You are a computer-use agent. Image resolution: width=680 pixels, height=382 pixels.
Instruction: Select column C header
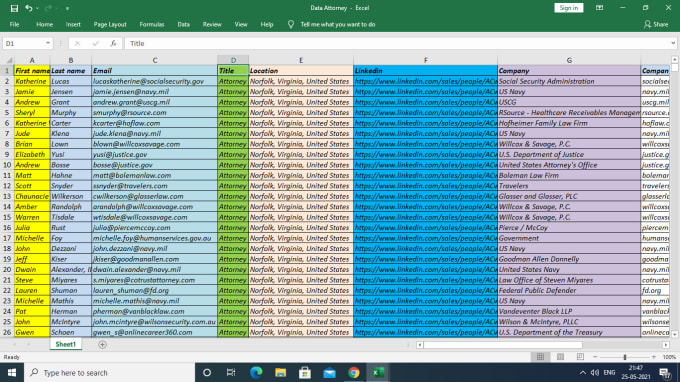coord(155,60)
